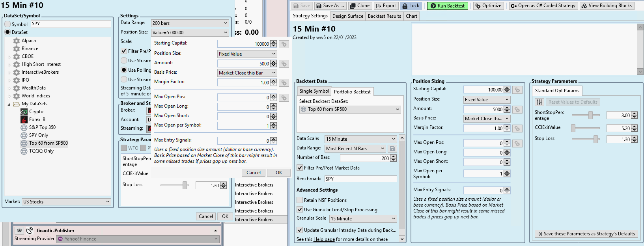Image resolution: width=644 pixels, height=246 pixels.
Task: Open the Help page link
Action: 324,239
